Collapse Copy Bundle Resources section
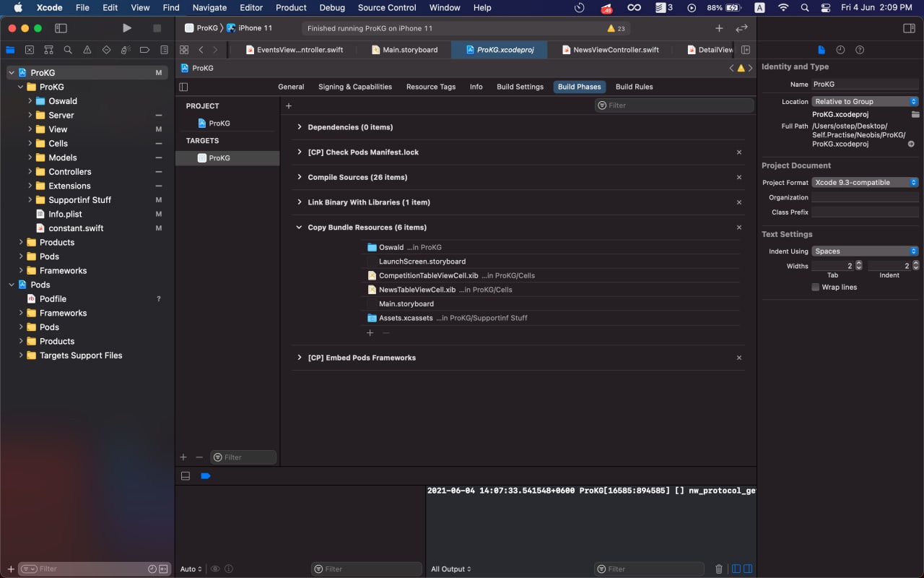The width and height of the screenshot is (924, 578). [x=300, y=227]
